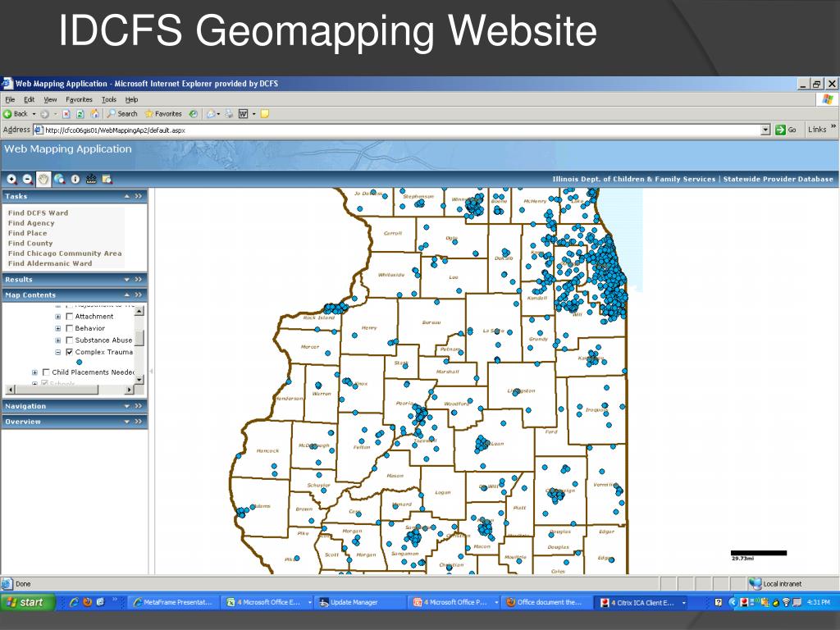The width and height of the screenshot is (840, 630).
Task: Enable the Substance Abuse layer
Action: [69, 340]
